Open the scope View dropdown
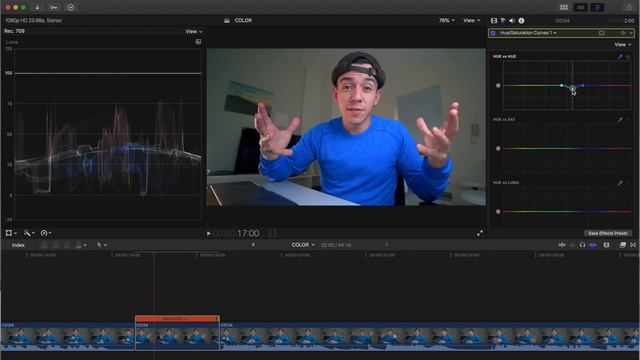Viewport: 640px width, 360px height. pos(194,31)
